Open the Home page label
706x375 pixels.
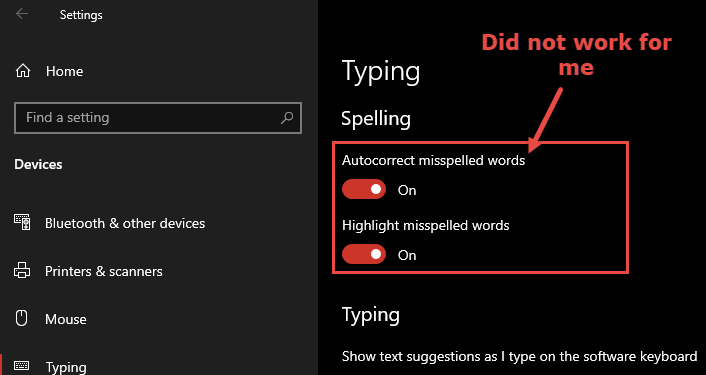(x=64, y=71)
